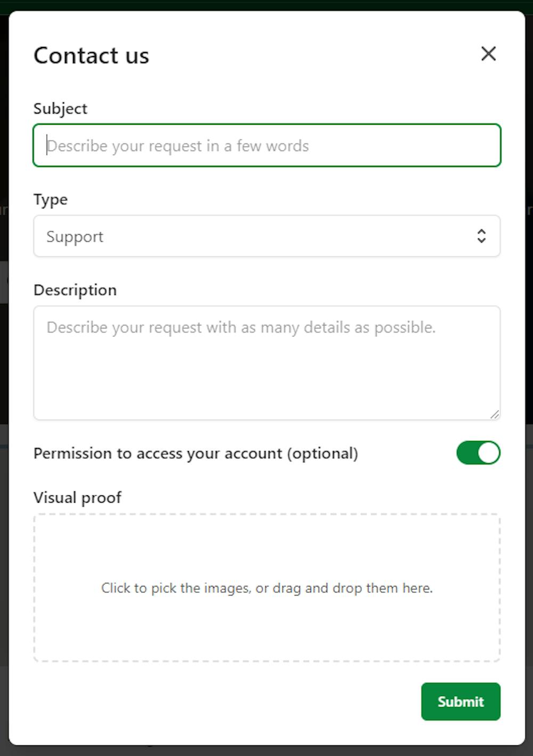Click the white knob of the permission switch
The width and height of the screenshot is (533, 756).
pyautogui.click(x=488, y=453)
